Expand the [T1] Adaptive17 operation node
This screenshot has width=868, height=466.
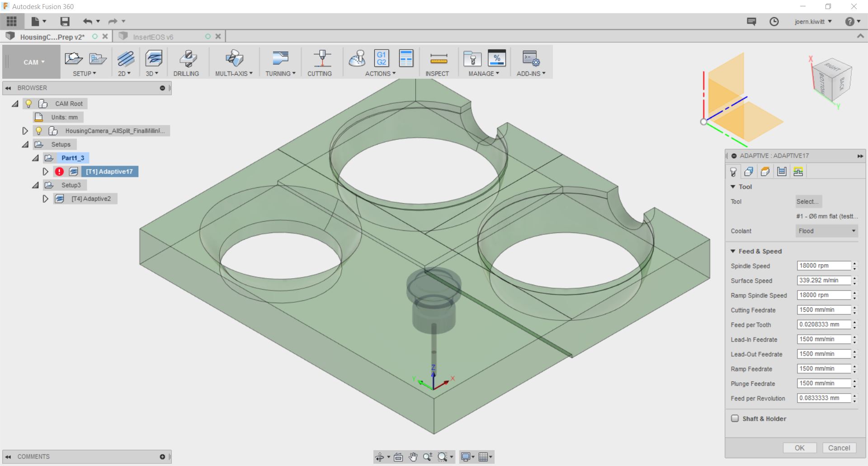pyautogui.click(x=45, y=171)
